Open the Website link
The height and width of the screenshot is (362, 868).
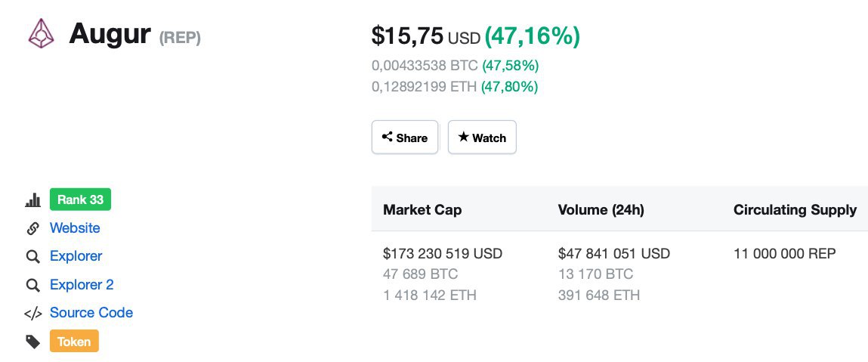pyautogui.click(x=75, y=228)
